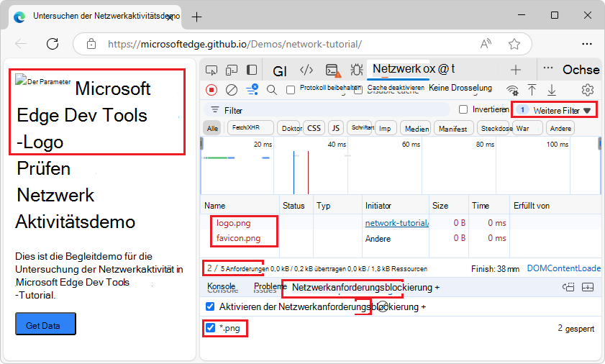Viewport: 605px width, 364px height.
Task: Open browser Settings and more menu
Action: tap(587, 44)
